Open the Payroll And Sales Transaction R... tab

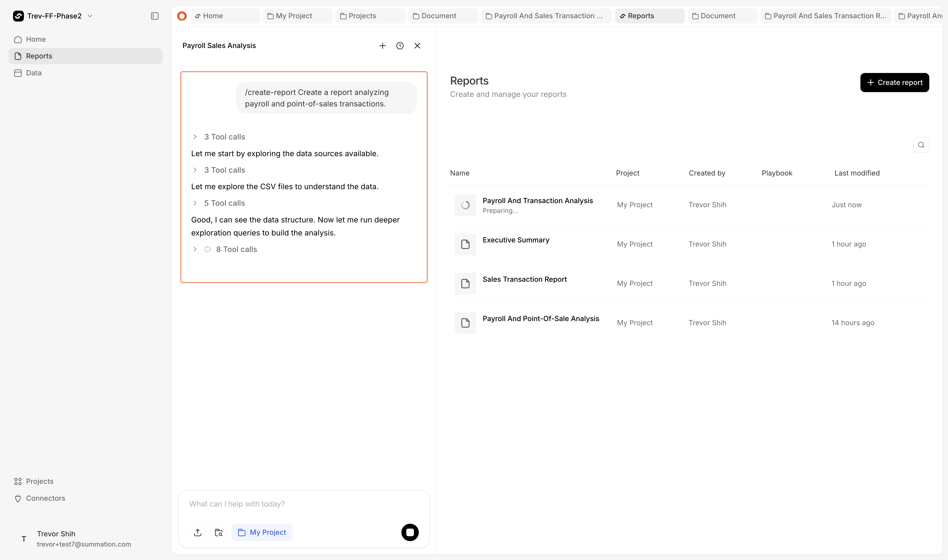pos(826,16)
